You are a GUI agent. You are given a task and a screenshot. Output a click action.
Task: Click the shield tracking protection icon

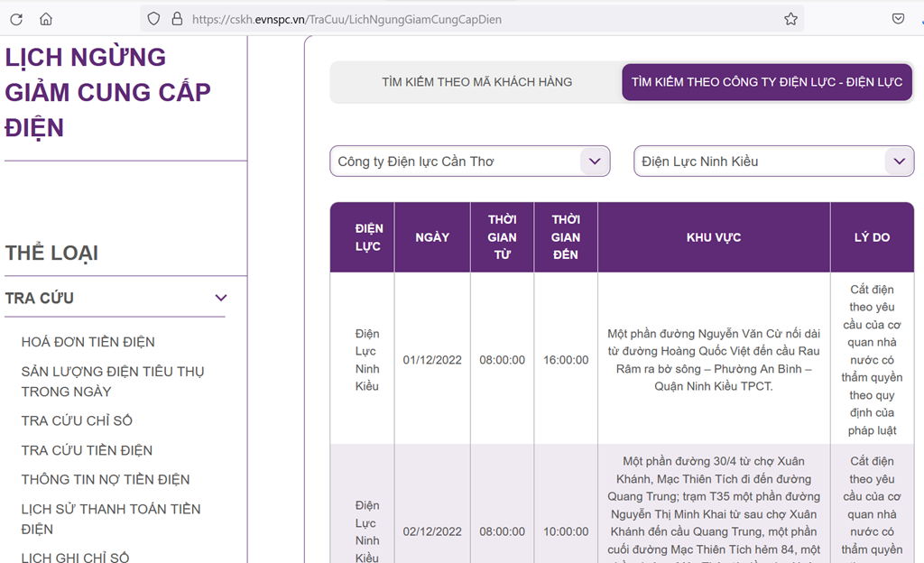pyautogui.click(x=153, y=19)
